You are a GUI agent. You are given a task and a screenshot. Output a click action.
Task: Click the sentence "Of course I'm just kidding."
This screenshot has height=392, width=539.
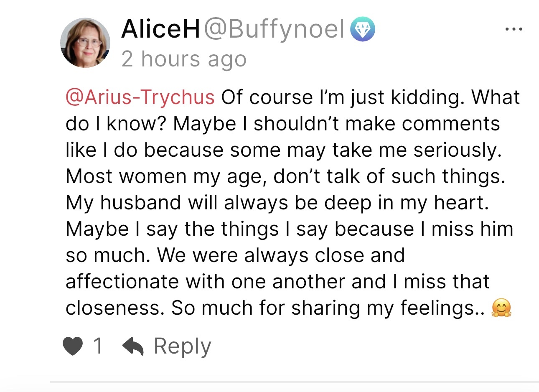(343, 97)
